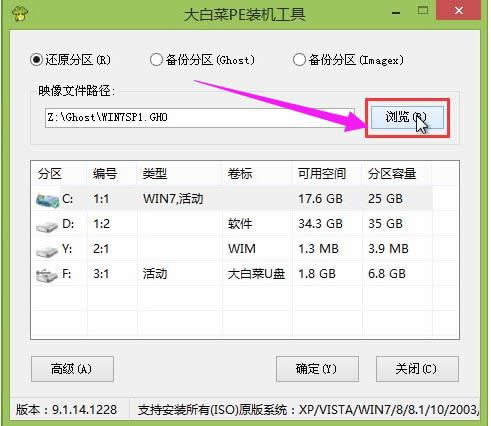The height and width of the screenshot is (426, 491).
Task: Click the C: system drive icon
Action: 47,200
